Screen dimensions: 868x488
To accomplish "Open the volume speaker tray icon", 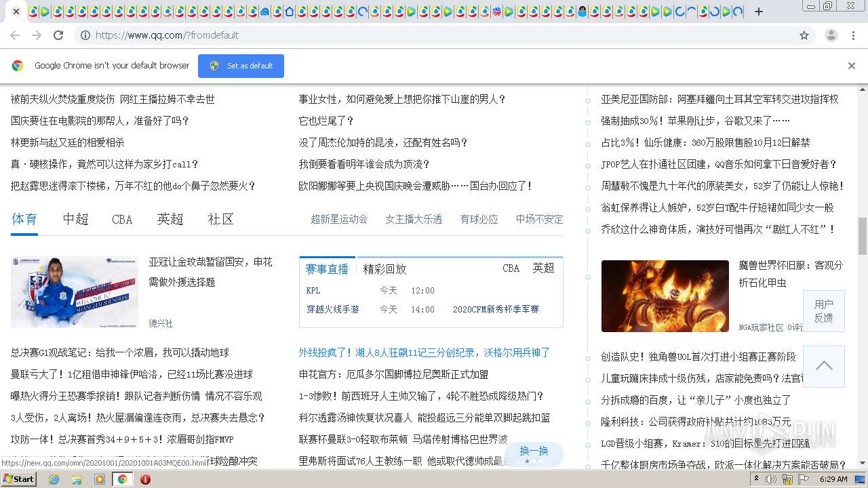I will [x=772, y=479].
